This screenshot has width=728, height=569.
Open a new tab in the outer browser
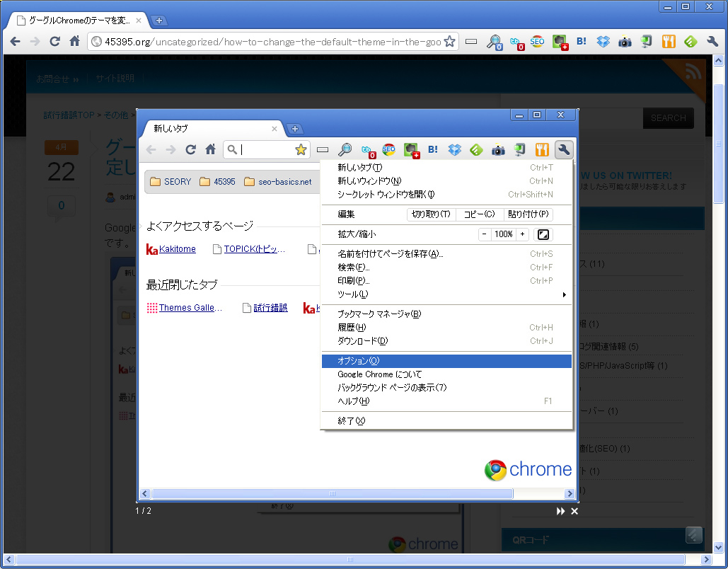(x=160, y=21)
